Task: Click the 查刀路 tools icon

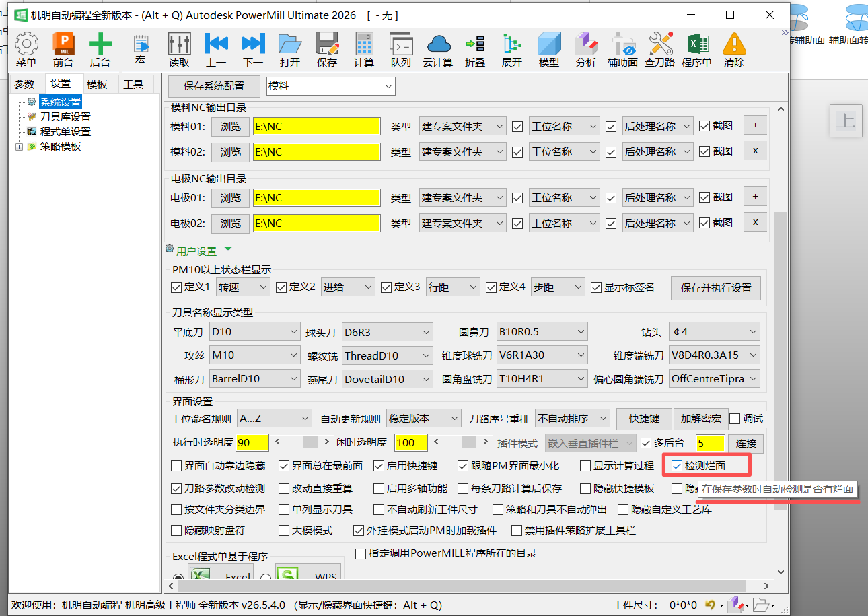Action: (x=660, y=49)
